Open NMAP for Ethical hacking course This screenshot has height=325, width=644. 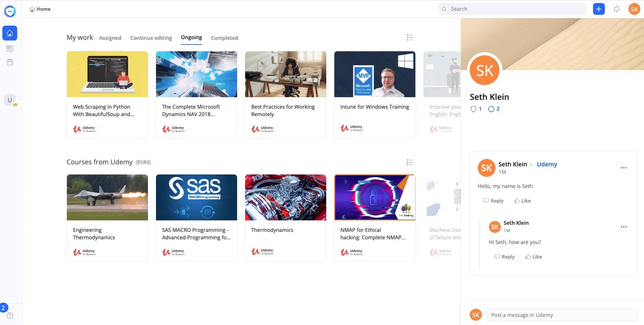(x=375, y=218)
